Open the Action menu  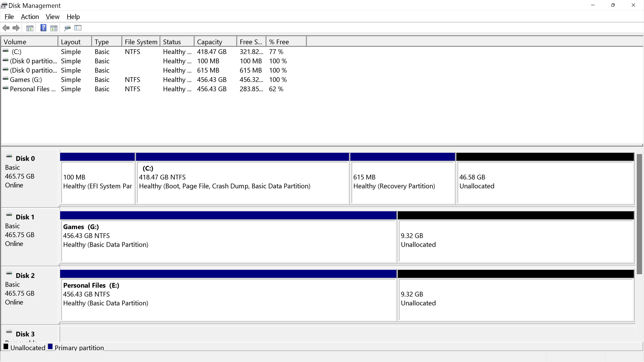(x=30, y=17)
